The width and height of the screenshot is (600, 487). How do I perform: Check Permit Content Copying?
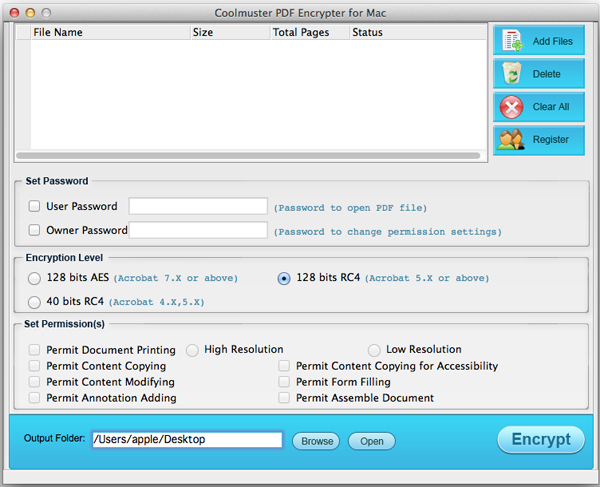click(x=34, y=366)
